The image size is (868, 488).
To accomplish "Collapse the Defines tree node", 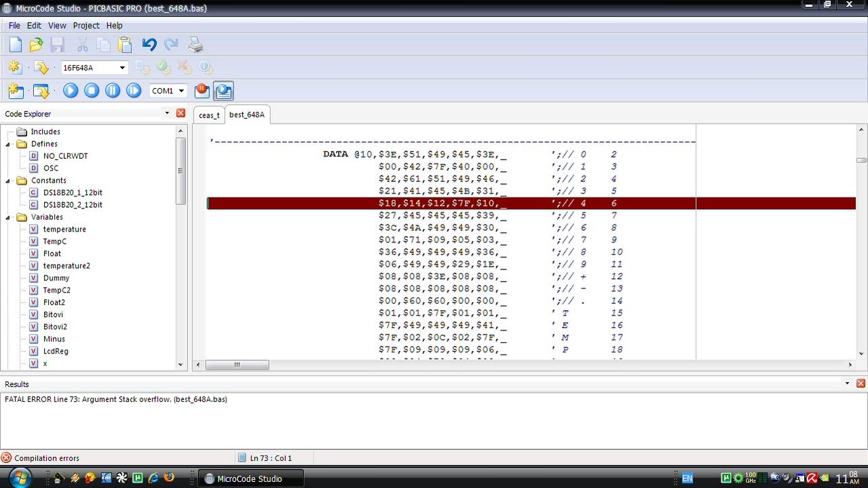I will 9,144.
